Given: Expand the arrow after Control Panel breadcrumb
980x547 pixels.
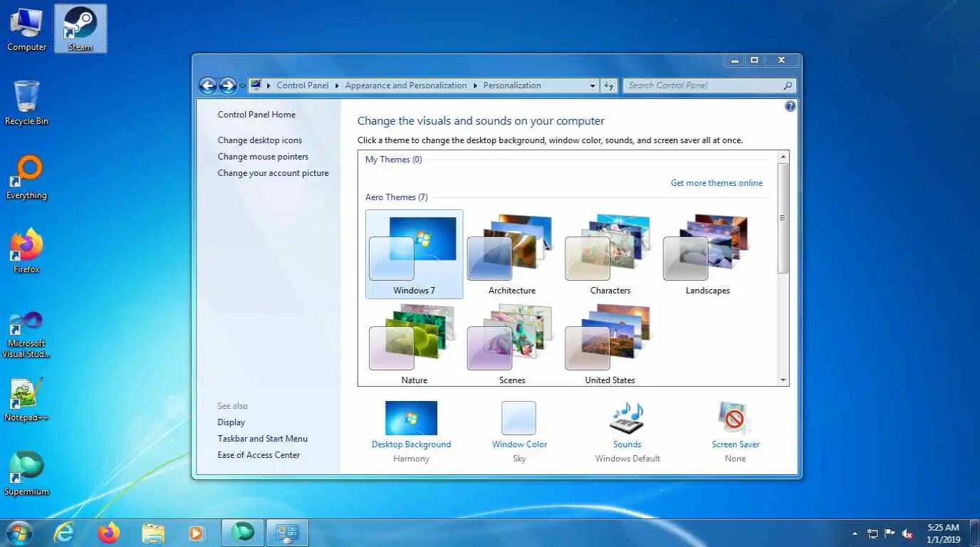Looking at the screenshot, I should pos(336,85).
